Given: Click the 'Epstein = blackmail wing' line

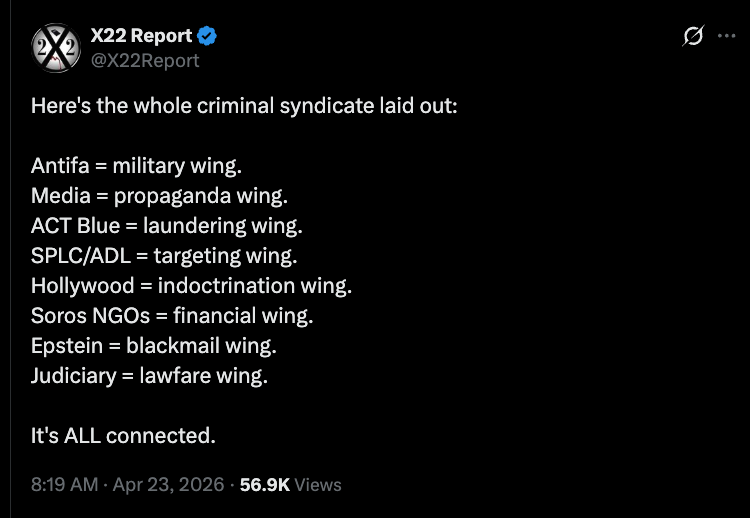Looking at the screenshot, I should click(154, 346).
